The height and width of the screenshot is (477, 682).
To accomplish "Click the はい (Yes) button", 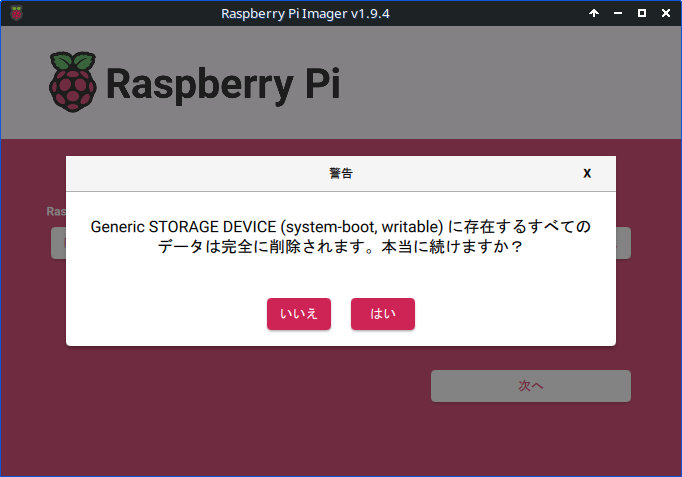I will pos(383,314).
